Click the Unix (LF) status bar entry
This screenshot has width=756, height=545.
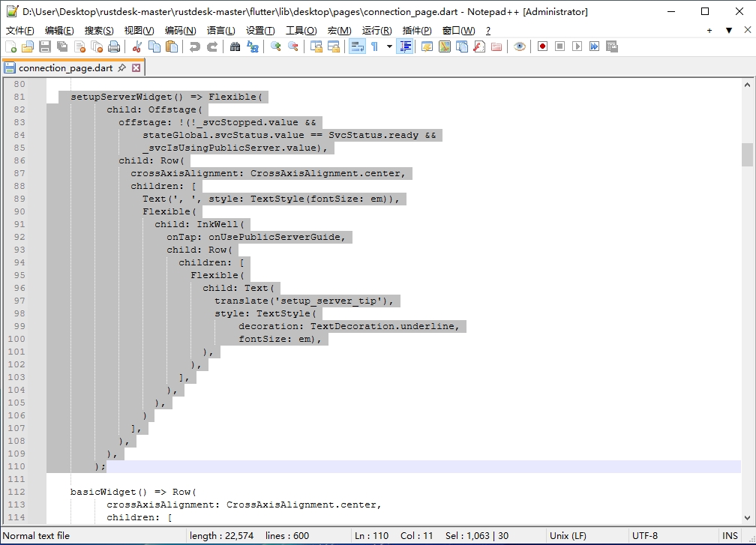[568, 536]
